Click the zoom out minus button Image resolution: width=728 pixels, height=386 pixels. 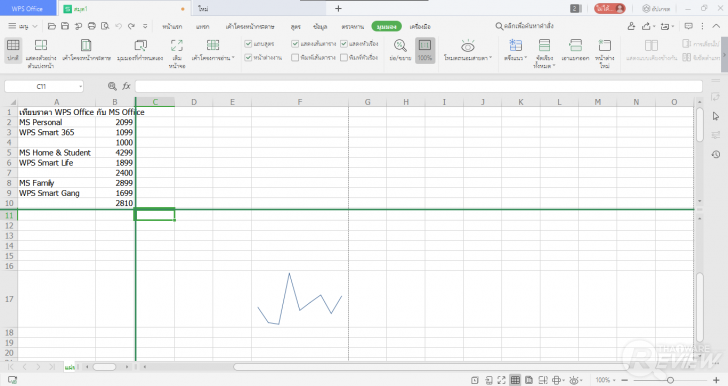click(x=625, y=380)
